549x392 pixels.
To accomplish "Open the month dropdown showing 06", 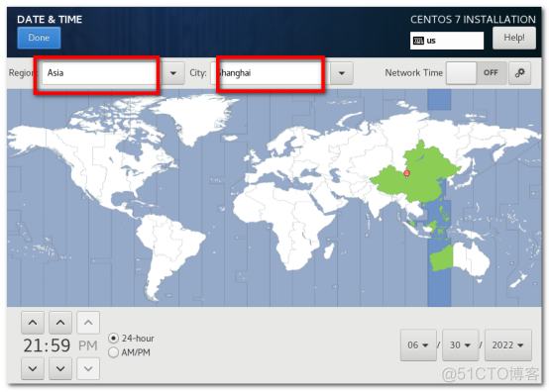I will pyautogui.click(x=418, y=345).
